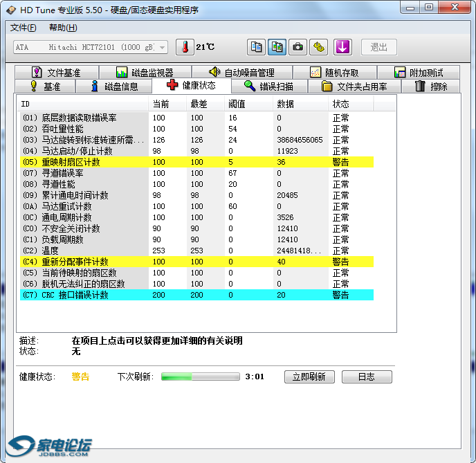This screenshot has height=463, width=476.
Task: Click the 3:01 refresh countdown
Action: (255, 376)
